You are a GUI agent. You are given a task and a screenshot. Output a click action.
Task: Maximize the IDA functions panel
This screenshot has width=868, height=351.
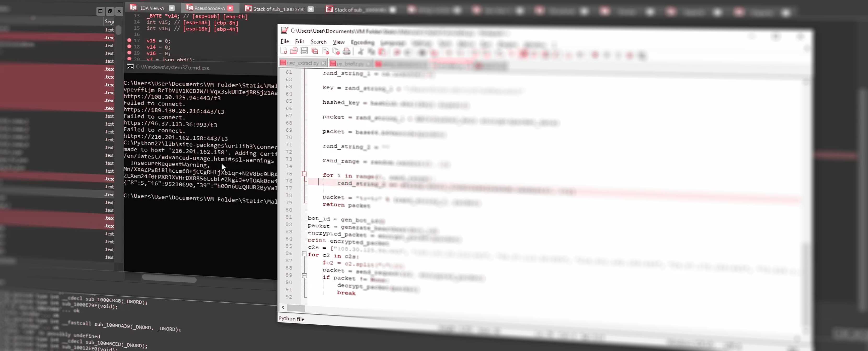(100, 11)
